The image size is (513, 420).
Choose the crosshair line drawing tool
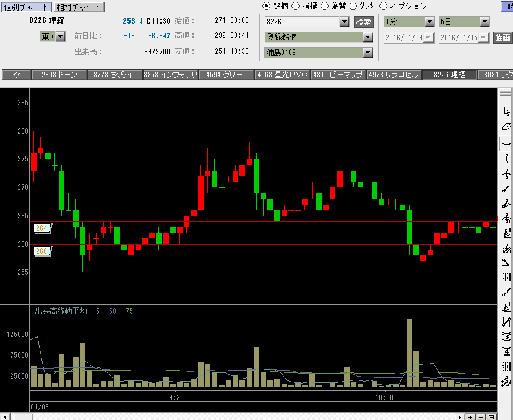pos(506,174)
